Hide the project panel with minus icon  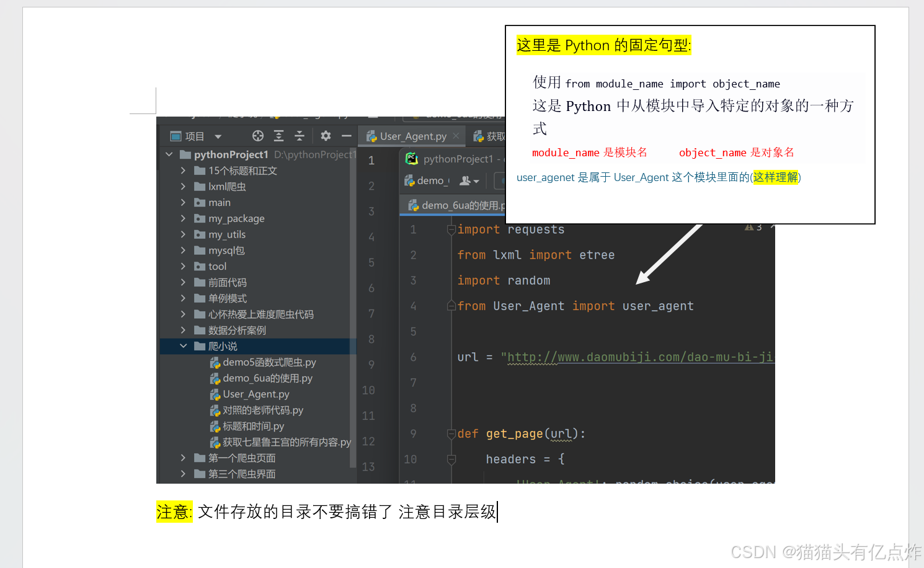pyautogui.click(x=347, y=136)
